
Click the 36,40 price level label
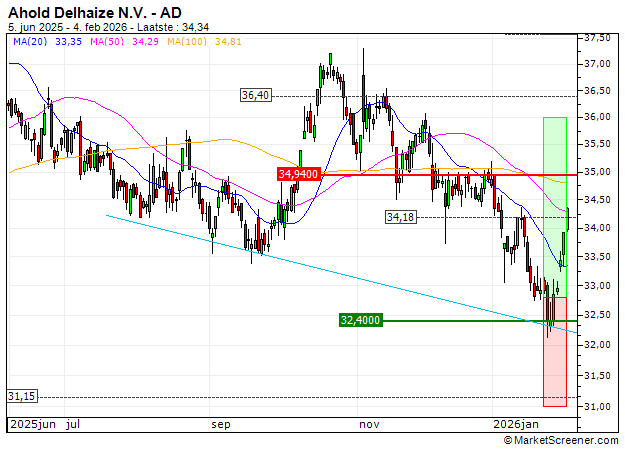pos(256,95)
